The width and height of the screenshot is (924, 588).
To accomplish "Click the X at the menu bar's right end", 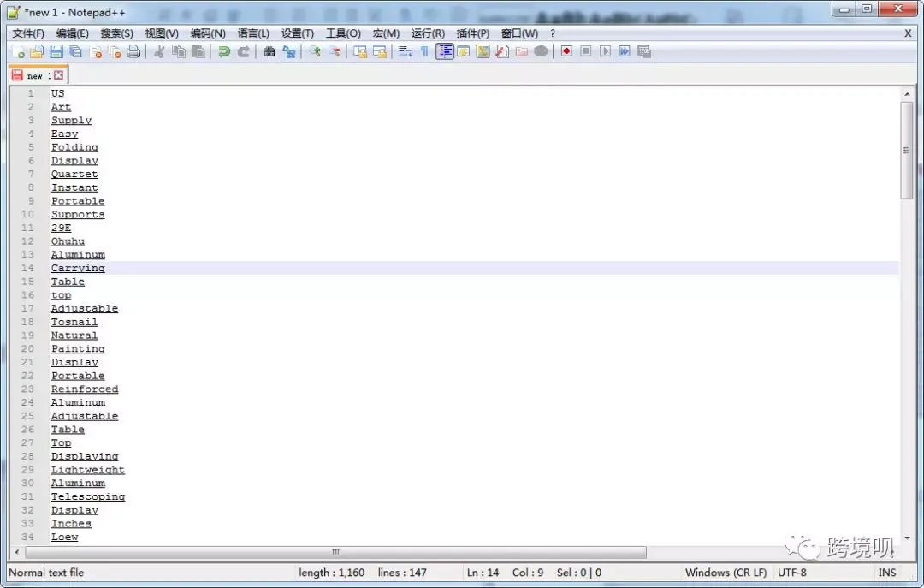I will [908, 33].
